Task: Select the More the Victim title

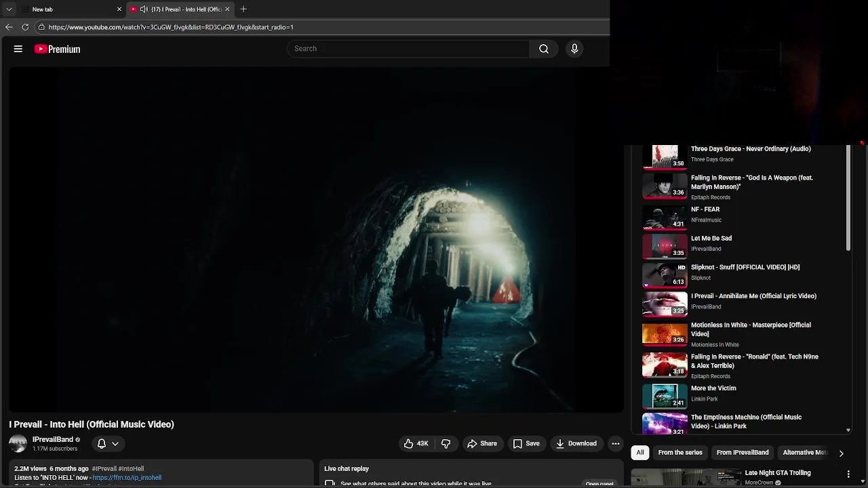Action: [x=713, y=388]
